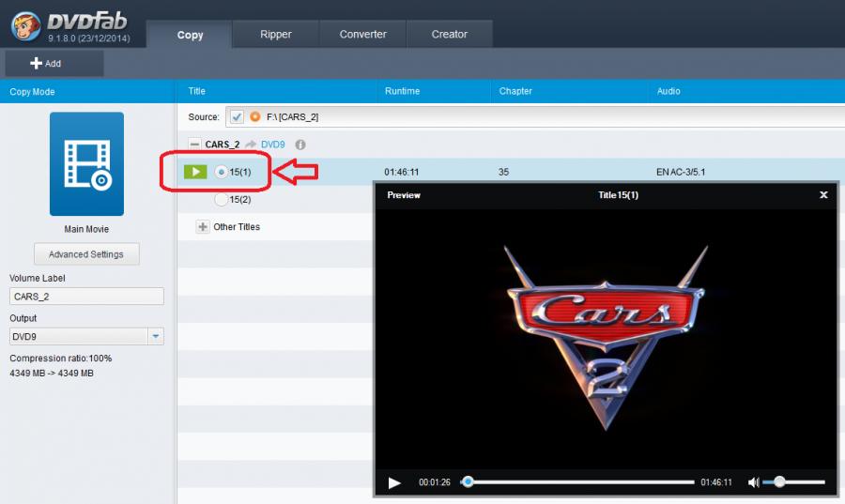This screenshot has height=504, width=845.
Task: Select the 15(2) title radio button
Action: 221,199
